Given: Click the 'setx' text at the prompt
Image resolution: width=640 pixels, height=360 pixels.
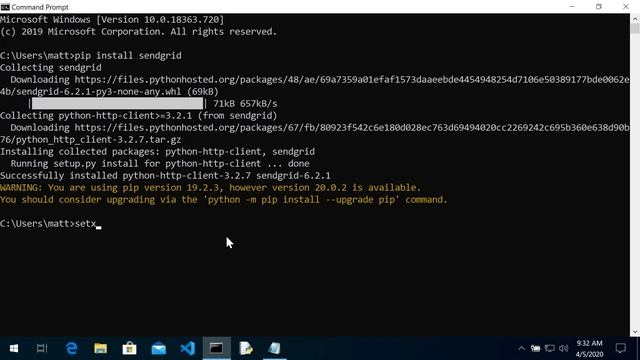Looking at the screenshot, I should 85,224.
